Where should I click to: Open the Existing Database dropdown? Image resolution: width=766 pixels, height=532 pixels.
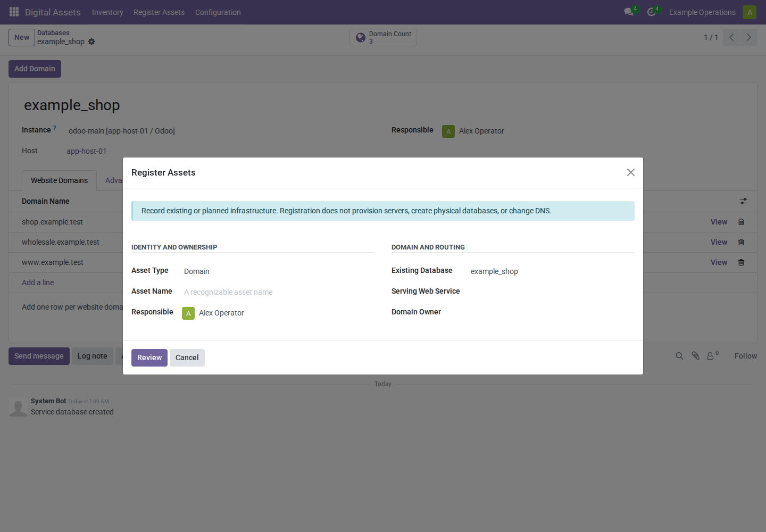click(x=552, y=271)
